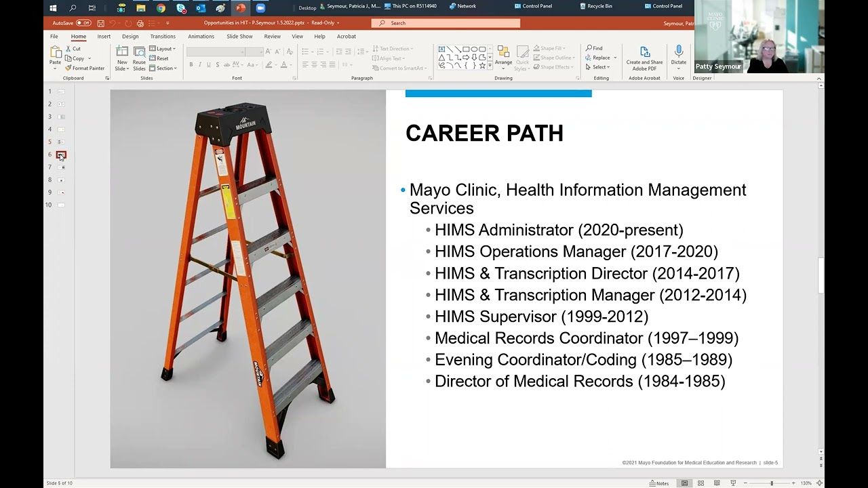
Task: Click the Fit slide to window icon
Action: [x=819, y=483]
